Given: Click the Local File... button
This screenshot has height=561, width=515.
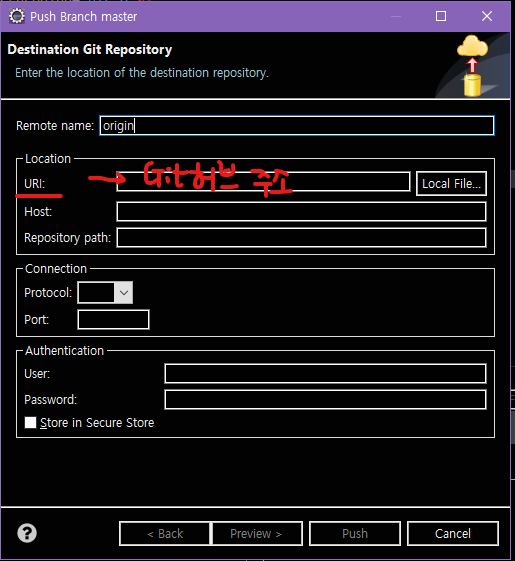Looking at the screenshot, I should click(451, 184).
